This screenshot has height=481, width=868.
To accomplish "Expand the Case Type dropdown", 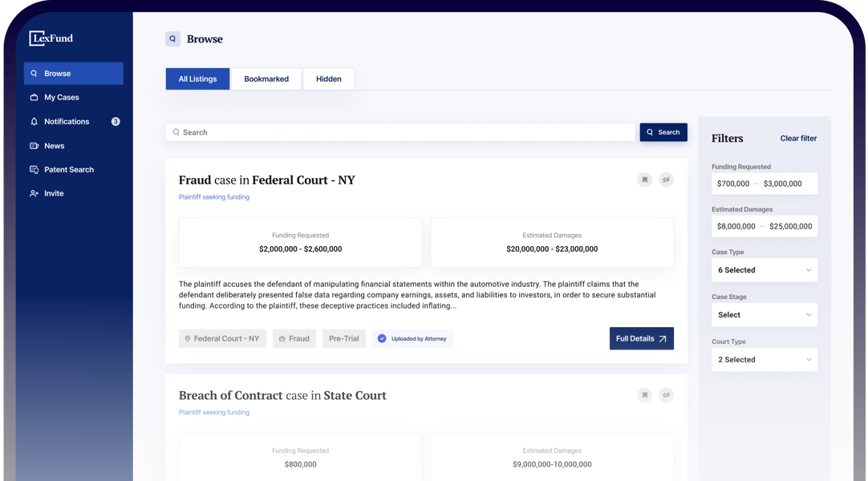I will (764, 270).
